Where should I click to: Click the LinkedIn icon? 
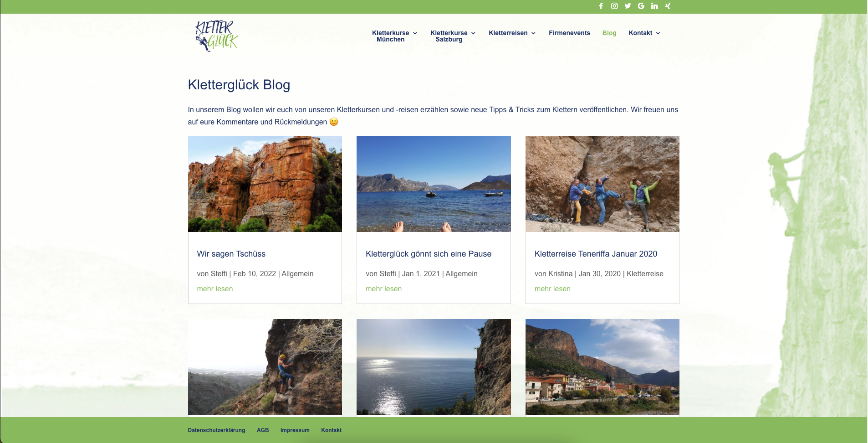(654, 6)
